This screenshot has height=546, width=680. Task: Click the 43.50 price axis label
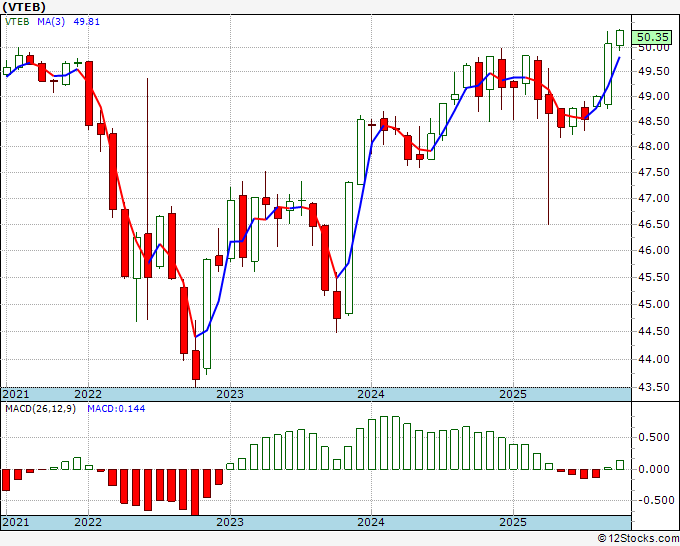[x=654, y=387]
